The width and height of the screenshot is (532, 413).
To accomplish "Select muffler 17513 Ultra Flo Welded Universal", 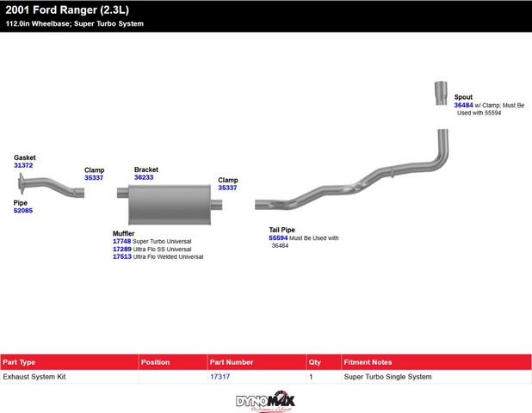I will [121, 257].
